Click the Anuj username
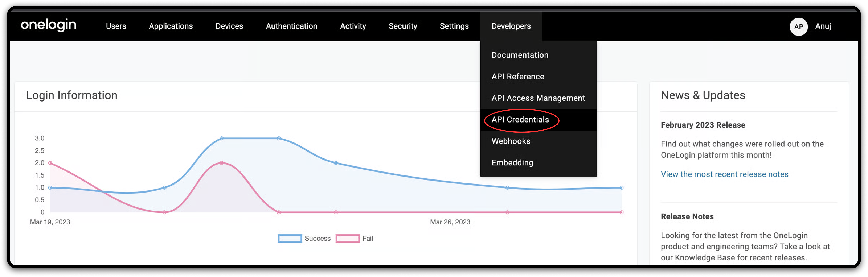The image size is (868, 277). pos(822,26)
